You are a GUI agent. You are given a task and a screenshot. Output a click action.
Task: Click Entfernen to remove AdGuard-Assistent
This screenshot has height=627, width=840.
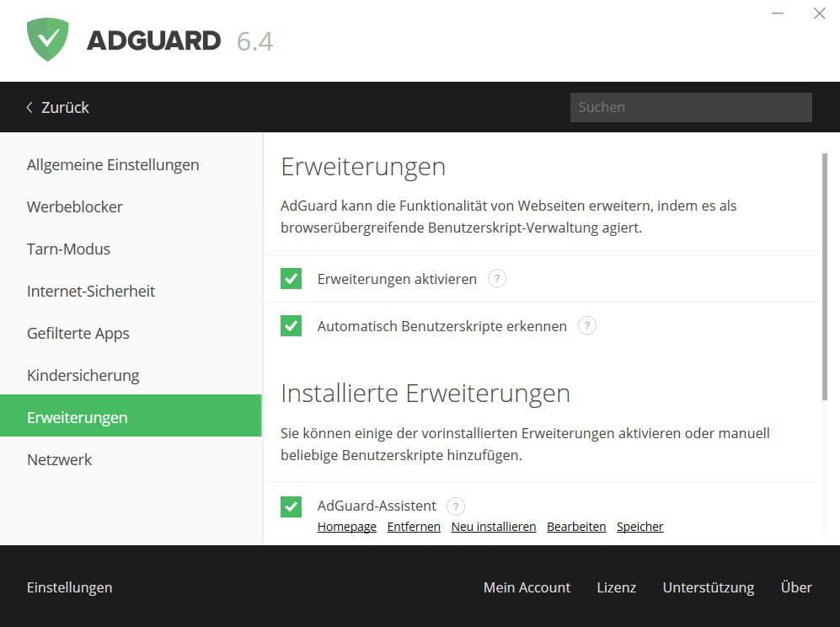coord(414,527)
